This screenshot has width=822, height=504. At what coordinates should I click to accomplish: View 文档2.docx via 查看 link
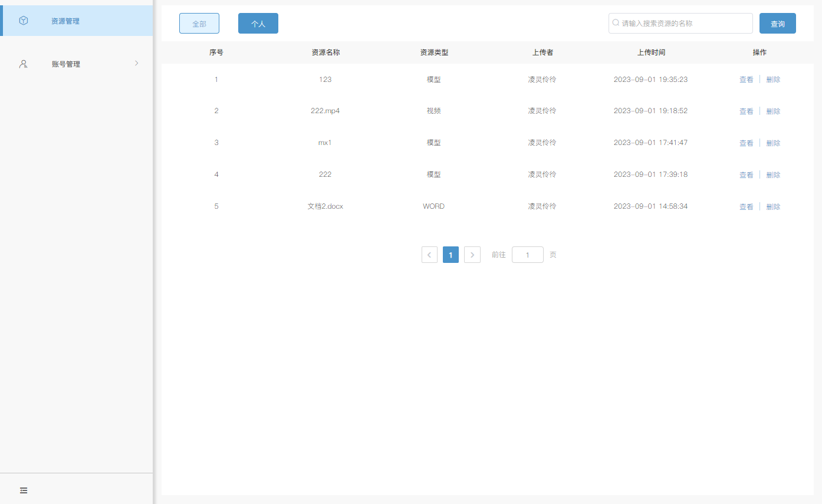747,207
